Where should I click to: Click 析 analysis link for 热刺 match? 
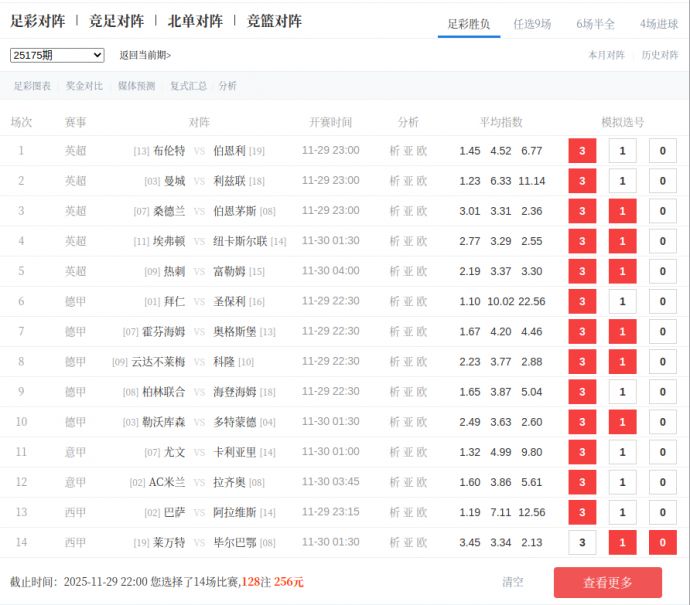[x=394, y=271]
